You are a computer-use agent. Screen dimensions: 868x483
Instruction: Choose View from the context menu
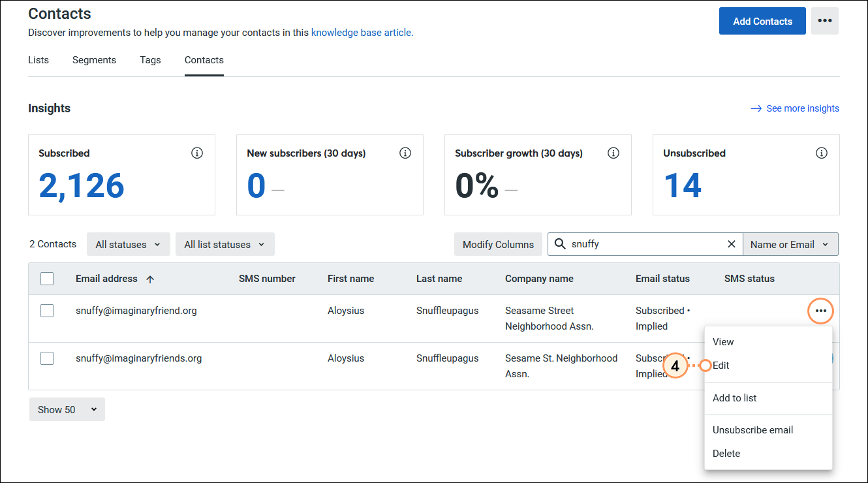click(768, 342)
